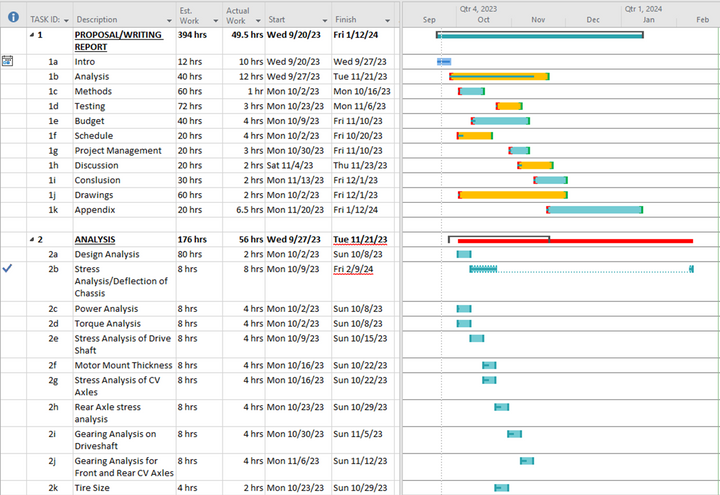The image size is (720, 495).
Task: Click the info indicator column header icon
Action: click(13, 17)
